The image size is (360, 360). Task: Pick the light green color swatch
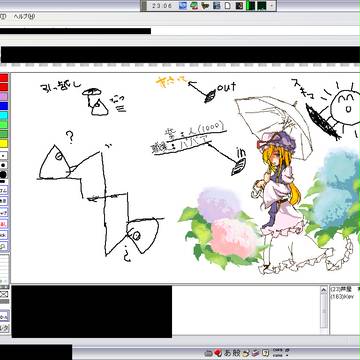[3, 125]
